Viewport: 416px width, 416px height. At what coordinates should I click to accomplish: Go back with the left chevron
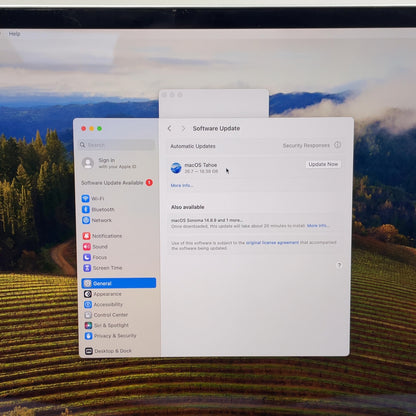pyautogui.click(x=170, y=128)
